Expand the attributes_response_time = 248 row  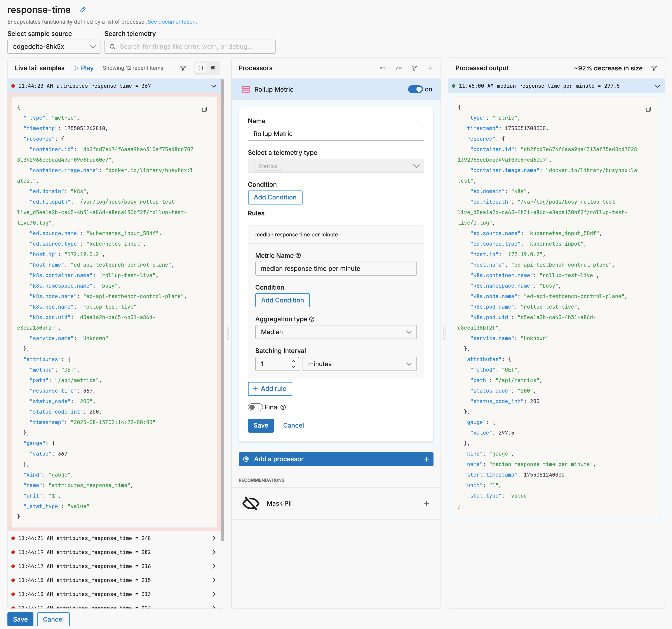(114, 538)
